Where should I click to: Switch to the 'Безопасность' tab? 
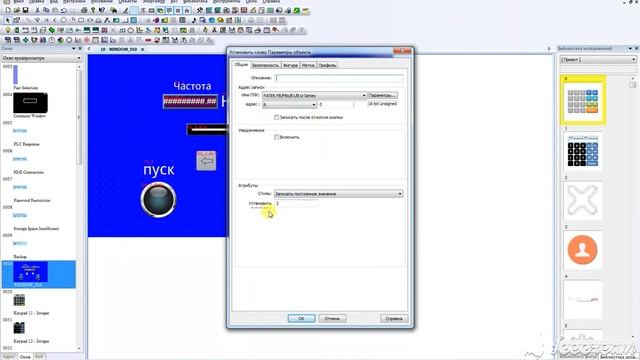click(265, 65)
